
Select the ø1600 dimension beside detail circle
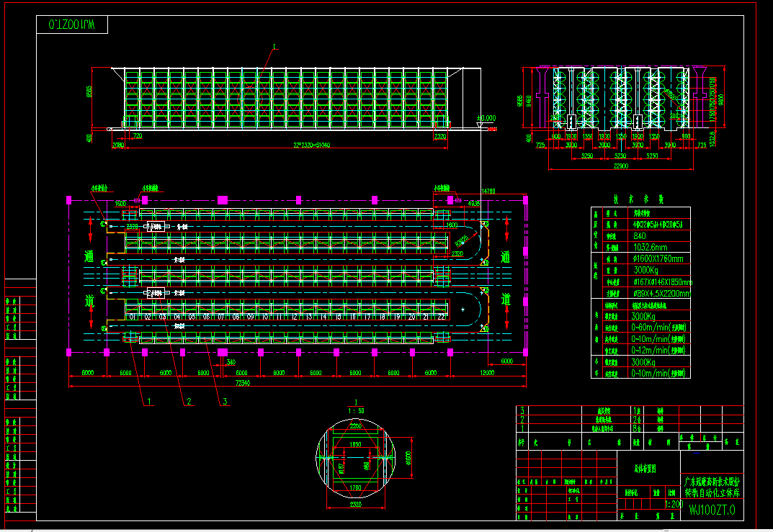coord(408,458)
